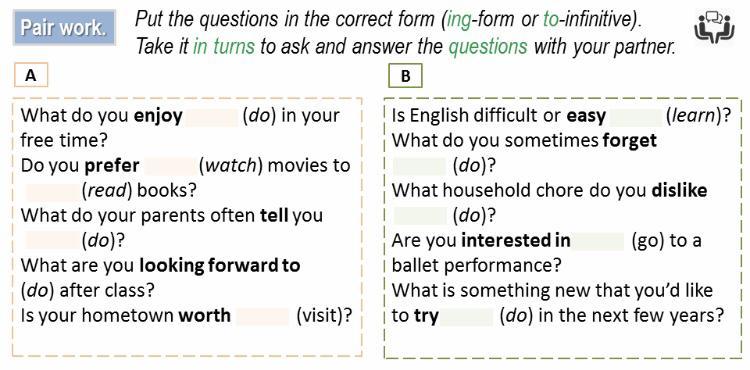Click the bold word prefer

click(x=112, y=167)
